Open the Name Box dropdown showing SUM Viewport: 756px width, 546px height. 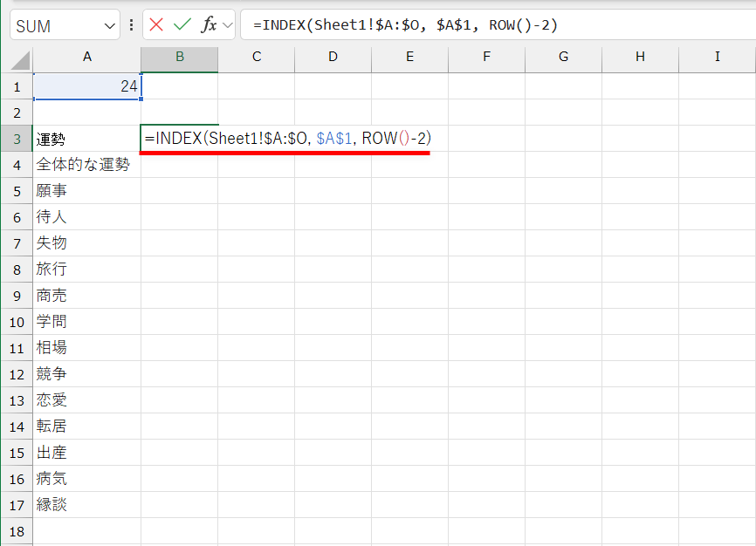click(x=52, y=24)
